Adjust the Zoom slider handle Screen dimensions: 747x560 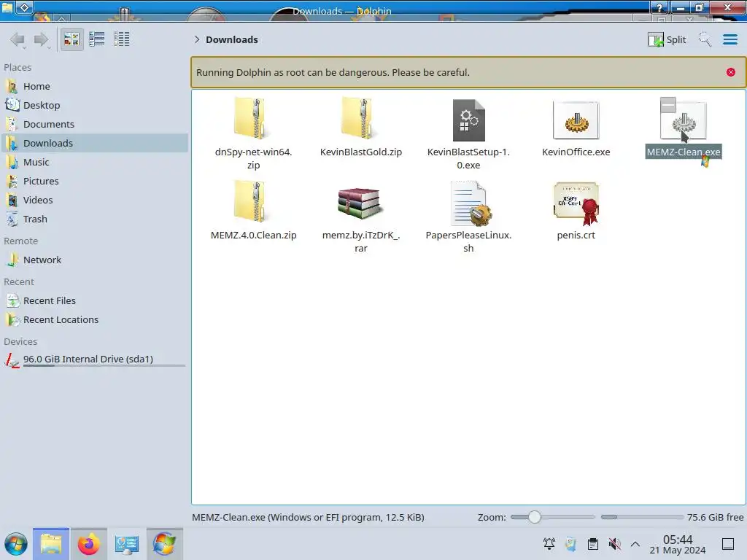point(535,517)
